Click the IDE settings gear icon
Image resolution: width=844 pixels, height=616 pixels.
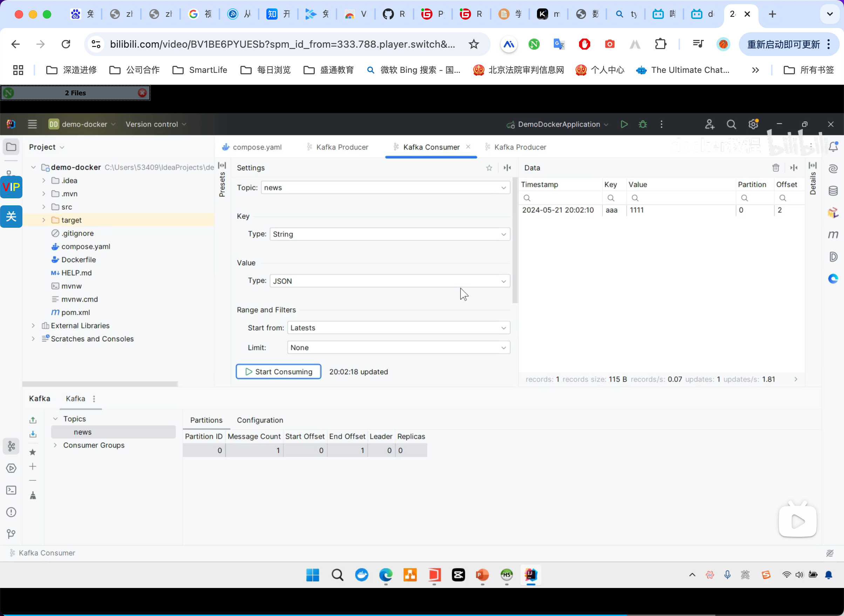coord(753,124)
